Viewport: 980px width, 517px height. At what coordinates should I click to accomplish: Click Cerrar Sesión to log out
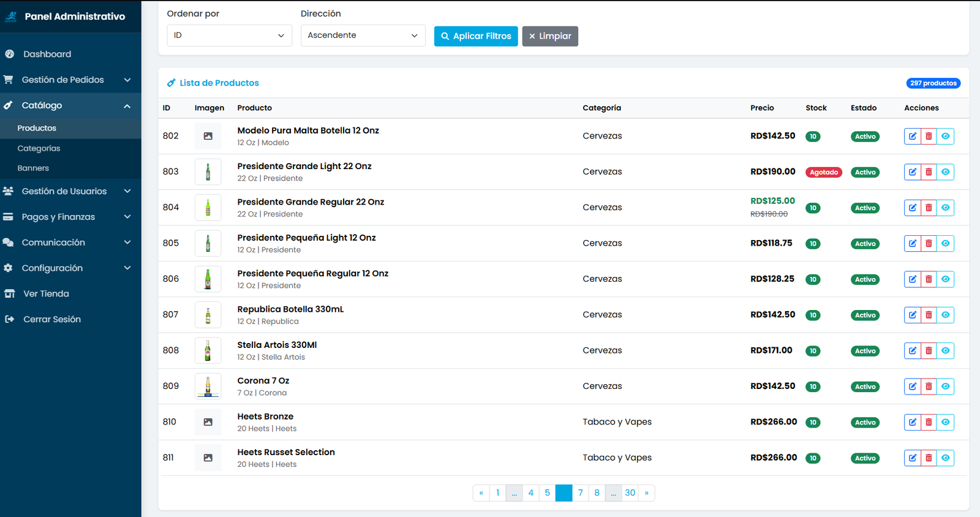pos(70,319)
